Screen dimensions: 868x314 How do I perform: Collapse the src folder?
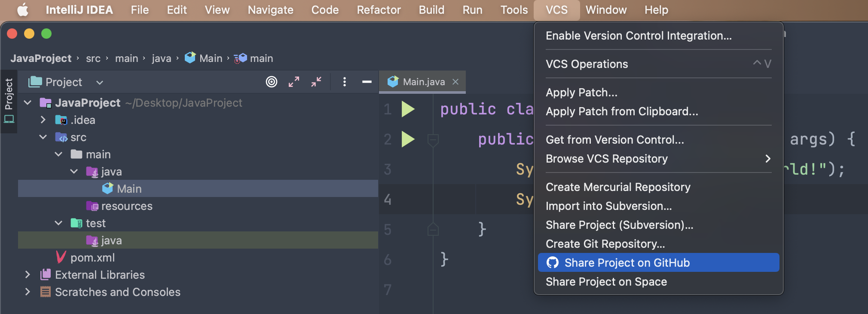[43, 137]
